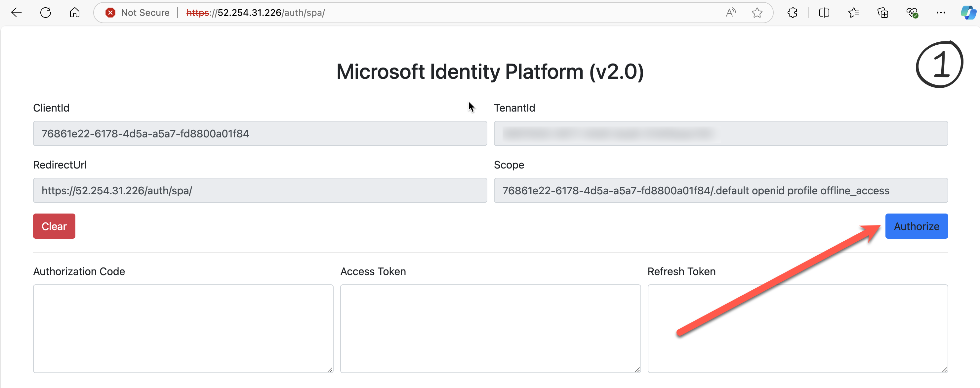This screenshot has width=980, height=388.
Task: Grab the Access Token textarea resize handle
Action: (x=637, y=369)
